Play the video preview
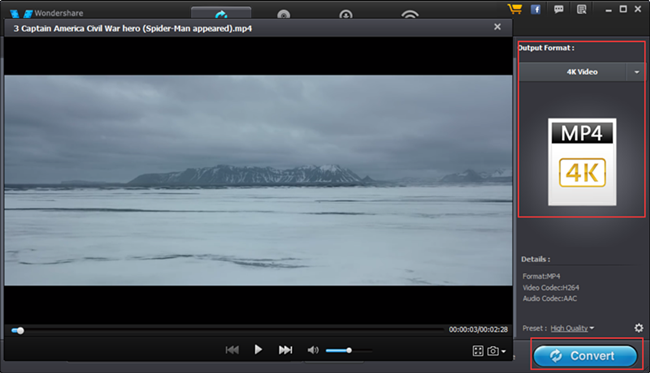The image size is (650, 373). [x=258, y=350]
